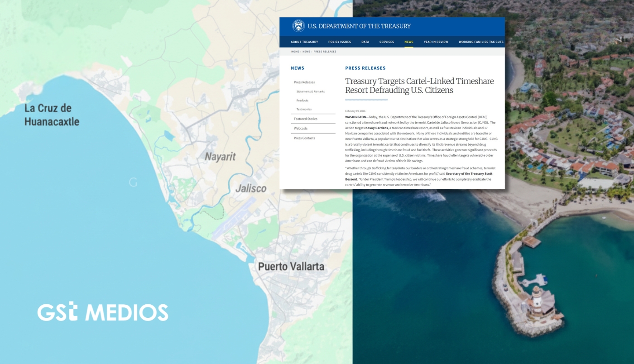The height and width of the screenshot is (364, 634).
Task: Click the GST Medios logo
Action: [x=103, y=312]
